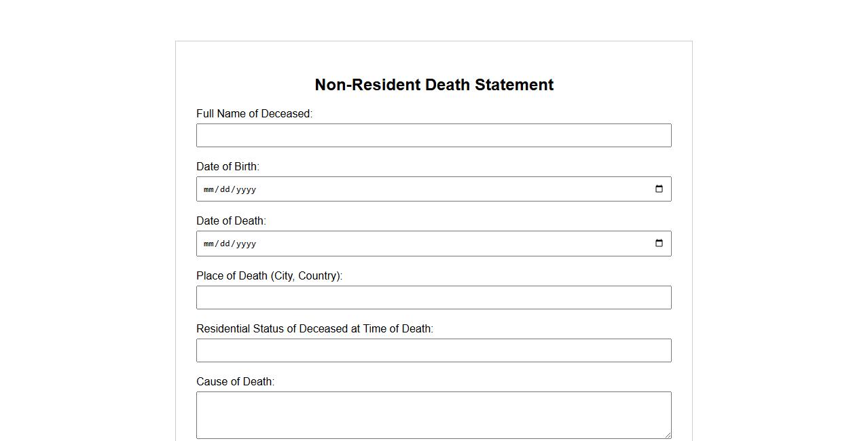Select the day segment in Date of Death
Viewport: 868px width, 441px height.
(x=225, y=244)
